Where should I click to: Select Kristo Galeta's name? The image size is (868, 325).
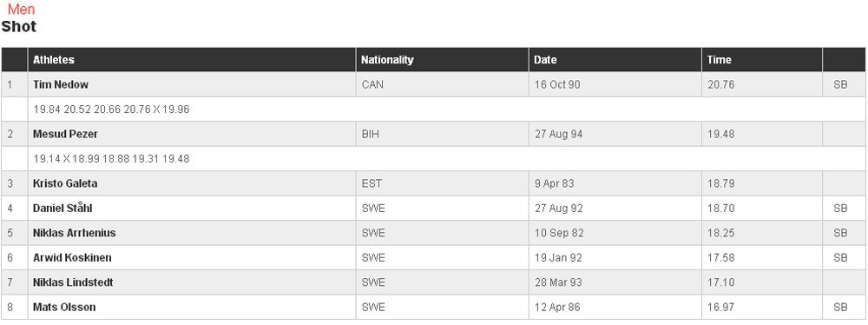pos(65,183)
